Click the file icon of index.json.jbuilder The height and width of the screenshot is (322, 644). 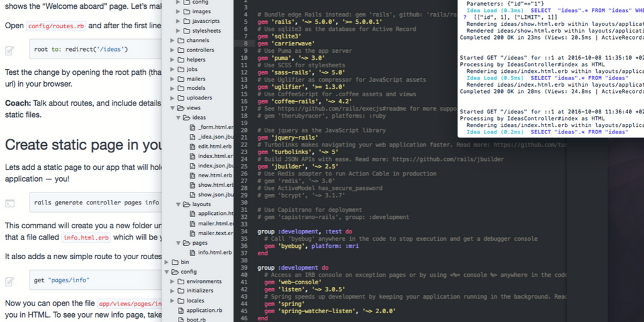click(x=192, y=165)
